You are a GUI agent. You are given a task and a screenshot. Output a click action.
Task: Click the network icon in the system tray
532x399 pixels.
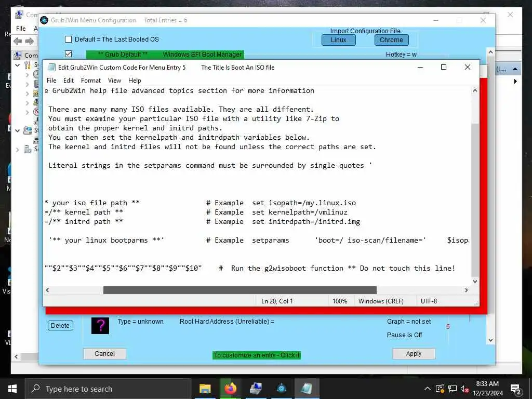[x=453, y=389]
